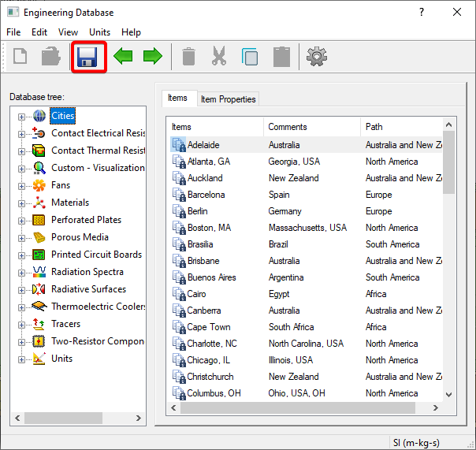The width and height of the screenshot is (476, 450).
Task: Select Printed Circuit Boards in tree
Action: tap(96, 255)
